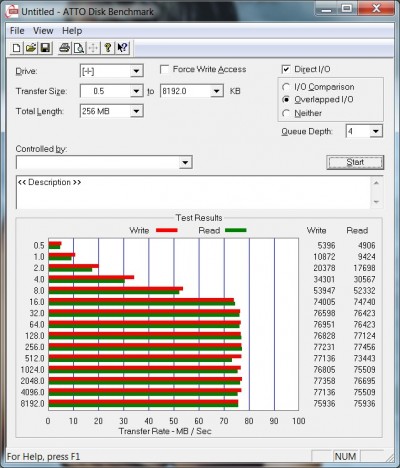This screenshot has width=400, height=468.
Task: Click the window resize grip corner
Action: click(x=389, y=458)
